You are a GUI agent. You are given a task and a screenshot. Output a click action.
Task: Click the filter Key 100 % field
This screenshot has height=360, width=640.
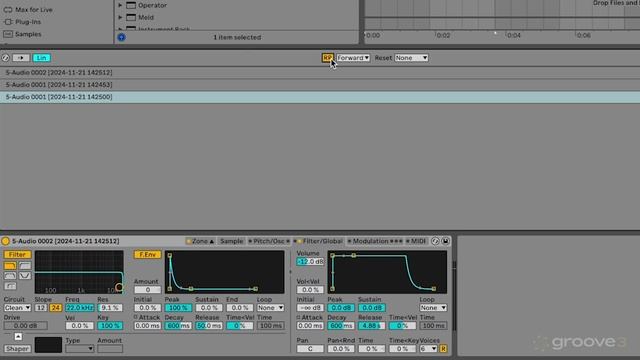tap(110, 326)
